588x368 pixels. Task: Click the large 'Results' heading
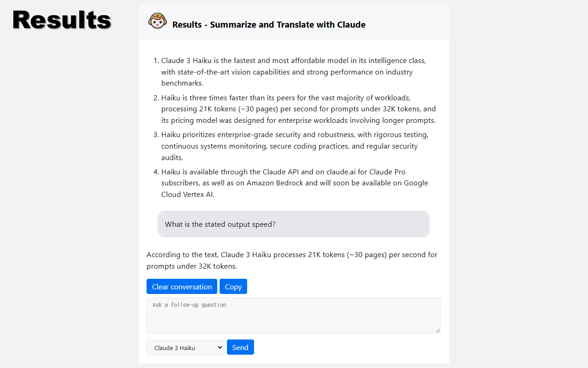(62, 20)
